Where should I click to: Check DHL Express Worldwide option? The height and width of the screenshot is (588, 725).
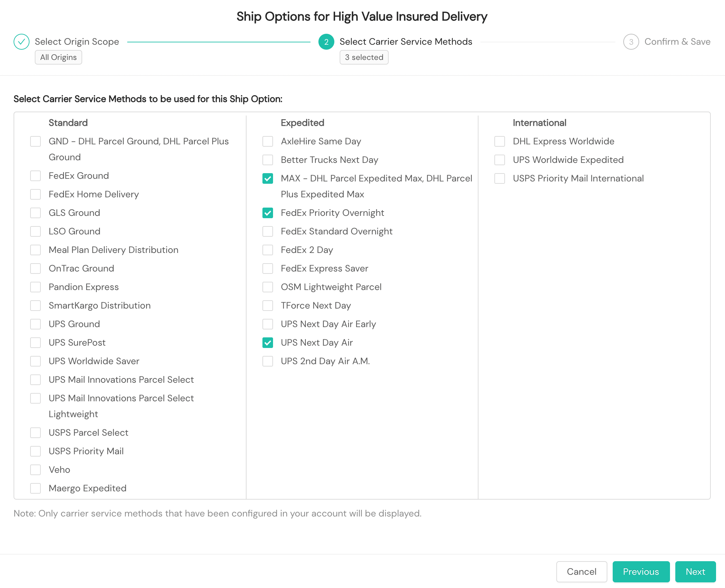(499, 141)
